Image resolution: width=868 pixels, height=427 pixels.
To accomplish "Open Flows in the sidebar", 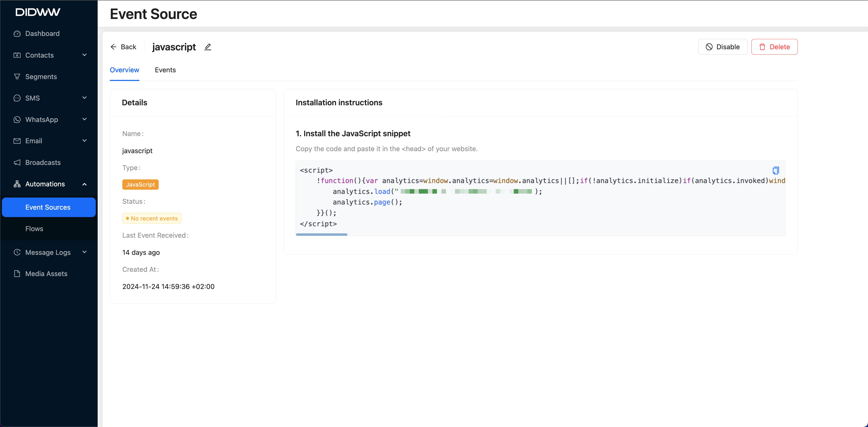I will pos(34,229).
